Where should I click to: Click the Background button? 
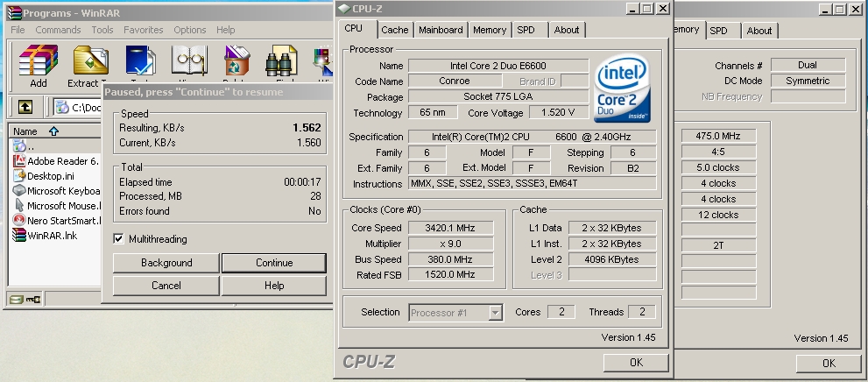166,263
